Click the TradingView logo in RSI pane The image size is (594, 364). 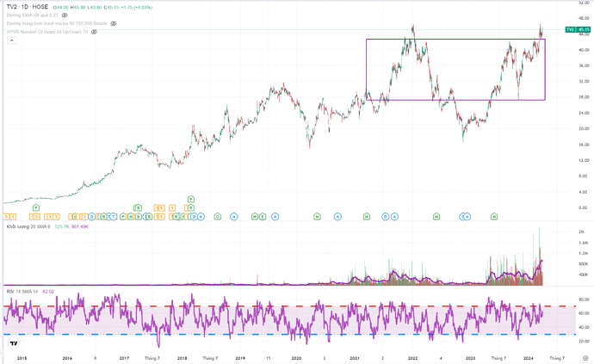coord(14,343)
